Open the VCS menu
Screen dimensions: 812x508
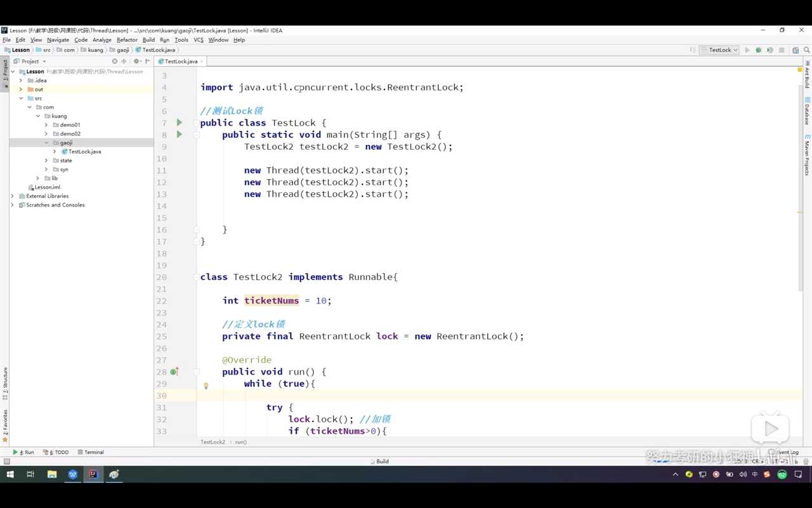[x=199, y=40]
